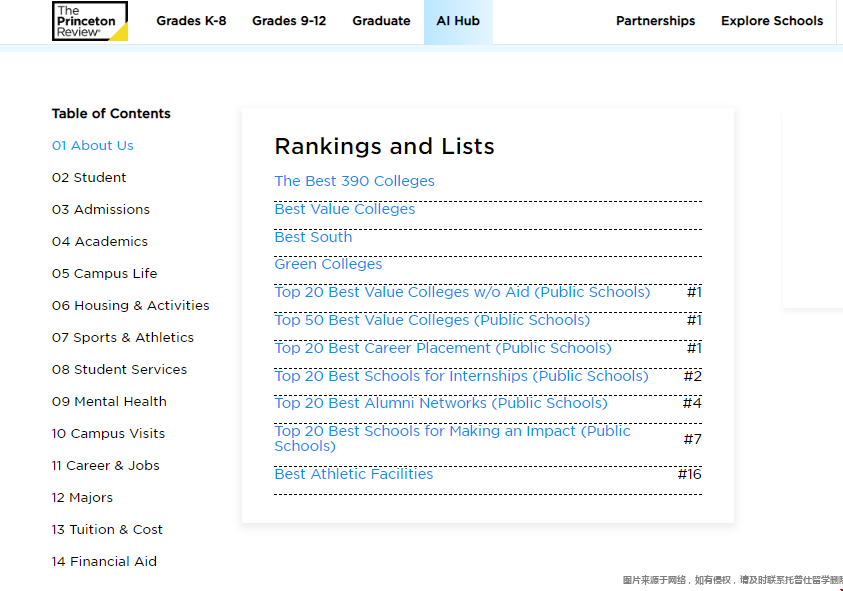Image resolution: width=843 pixels, height=591 pixels.
Task: Open 07 Sports & Athletics section
Action: pos(123,338)
